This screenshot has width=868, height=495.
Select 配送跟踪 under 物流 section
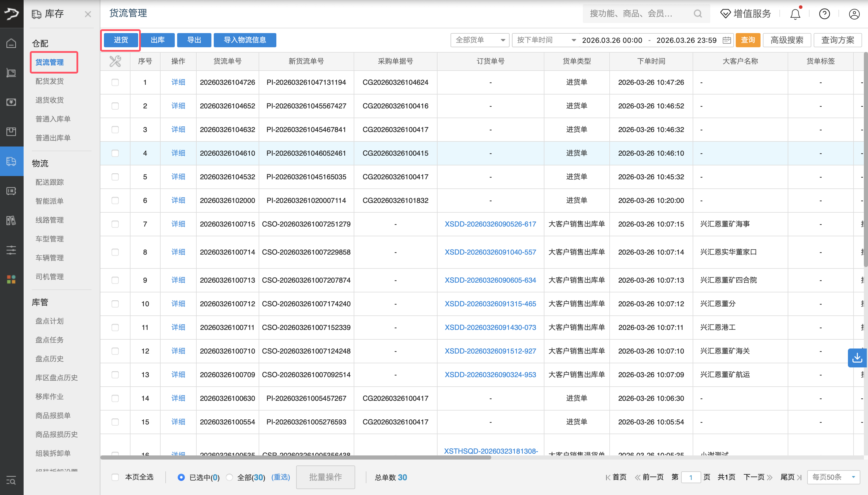point(50,182)
